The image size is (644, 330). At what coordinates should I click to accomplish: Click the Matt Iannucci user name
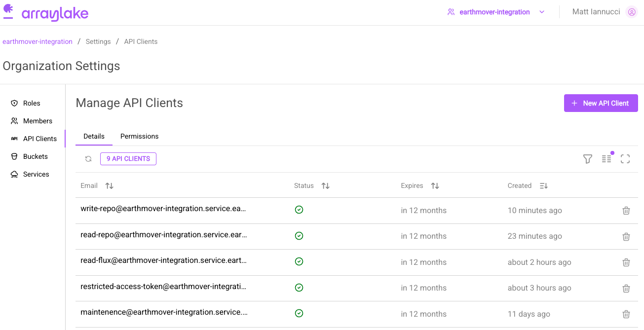(596, 12)
